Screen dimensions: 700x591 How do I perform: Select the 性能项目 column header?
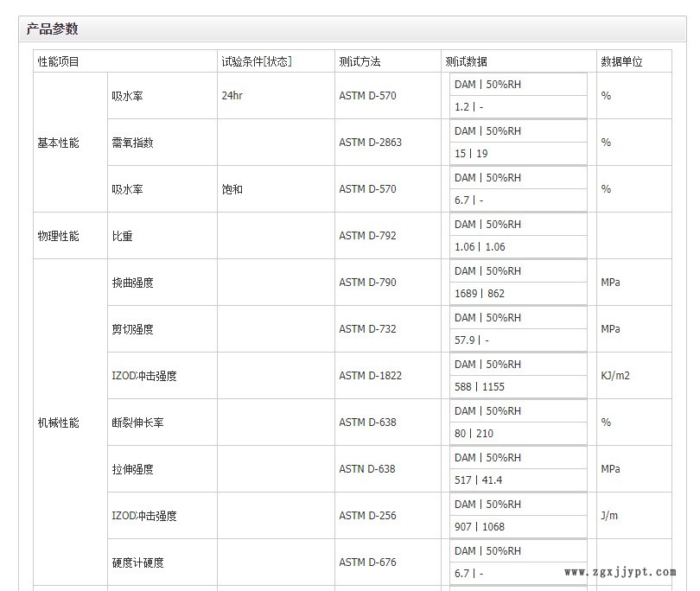(58, 61)
